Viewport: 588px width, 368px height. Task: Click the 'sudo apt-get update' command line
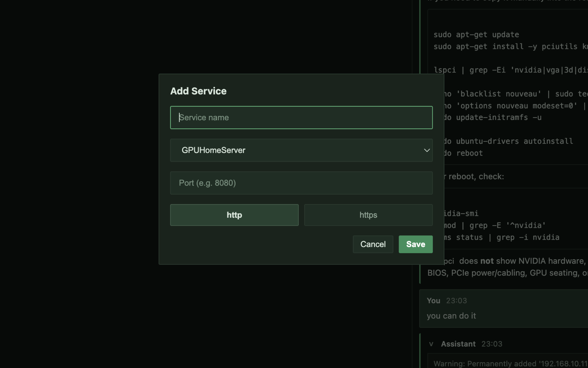pyautogui.click(x=476, y=35)
